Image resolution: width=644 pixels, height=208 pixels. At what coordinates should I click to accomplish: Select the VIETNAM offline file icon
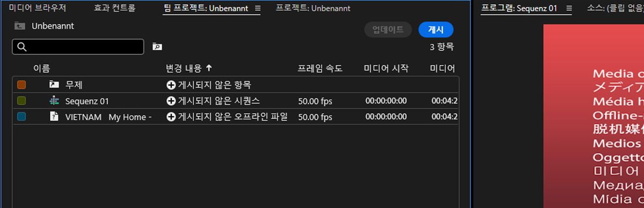[x=54, y=116]
